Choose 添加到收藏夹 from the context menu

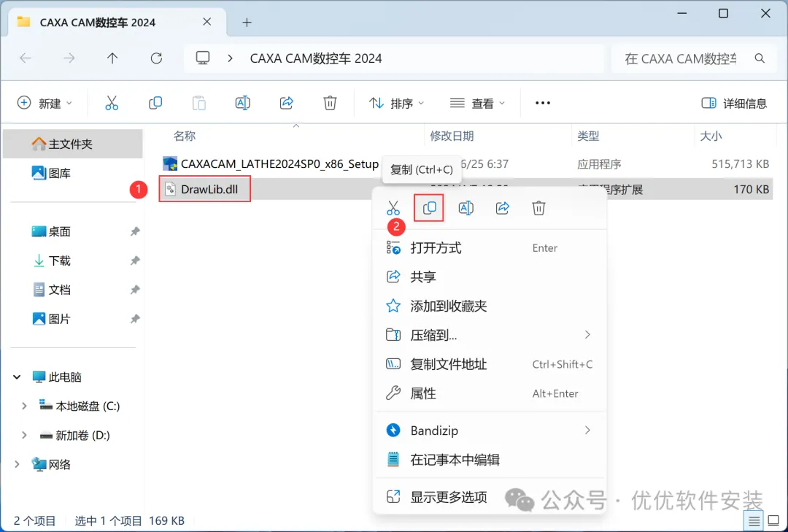tap(490, 306)
